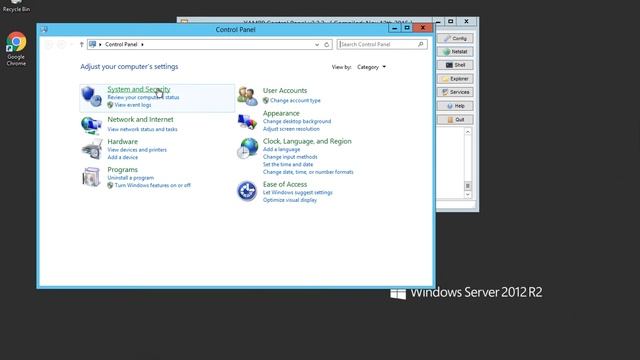Viewport: 640px width, 360px height.
Task: Click Adjust screen resolution link
Action: pos(291,129)
